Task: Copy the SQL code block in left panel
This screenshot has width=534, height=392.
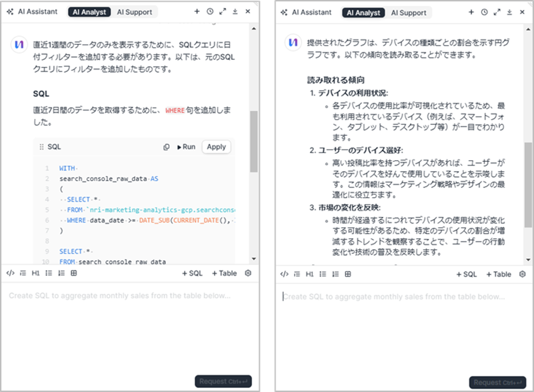Action: (x=166, y=147)
